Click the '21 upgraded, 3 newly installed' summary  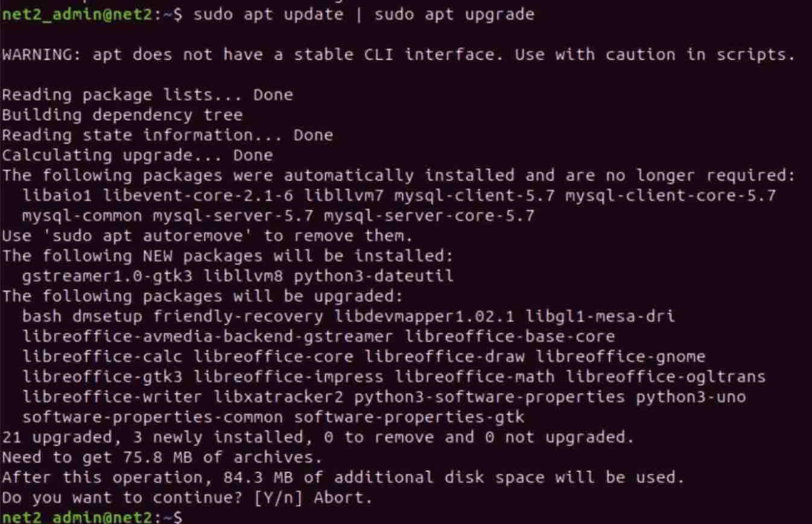[x=318, y=437]
